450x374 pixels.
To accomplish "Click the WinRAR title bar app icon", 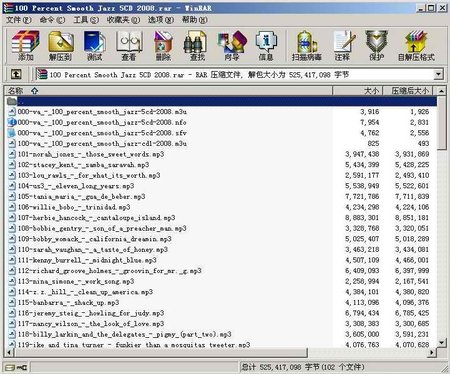I will pos(8,7).
